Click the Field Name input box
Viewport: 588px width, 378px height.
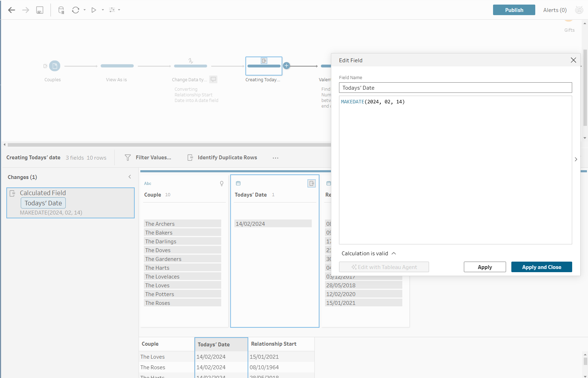(x=455, y=88)
